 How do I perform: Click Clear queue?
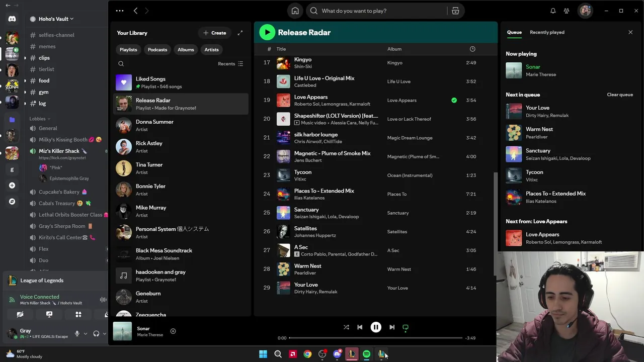tap(620, 95)
